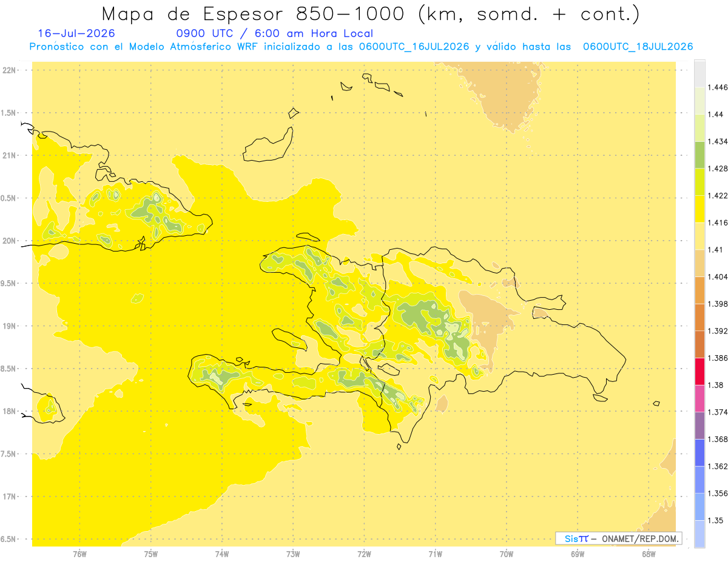Click the '17N' latitude label
The image size is (728, 562).
(x=9, y=497)
